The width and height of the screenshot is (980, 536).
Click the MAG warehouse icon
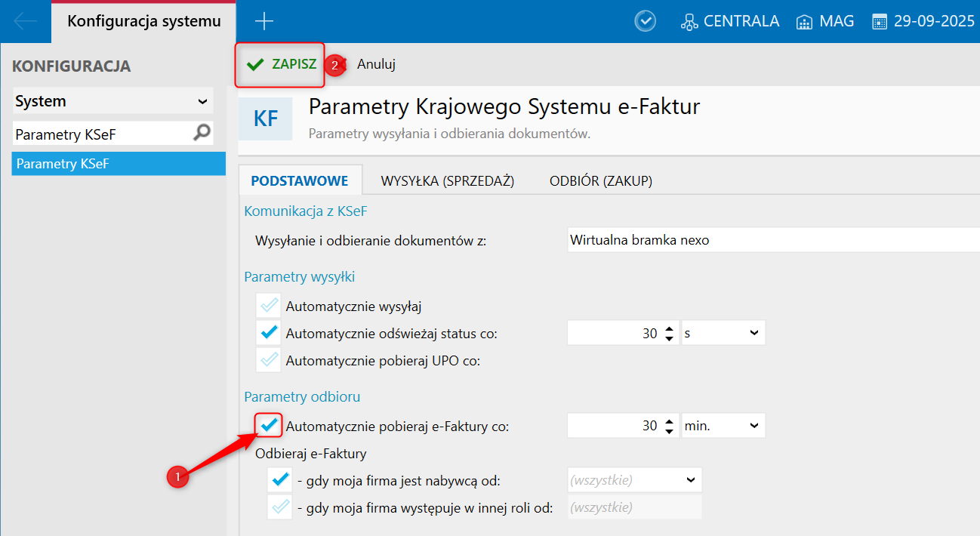804,22
